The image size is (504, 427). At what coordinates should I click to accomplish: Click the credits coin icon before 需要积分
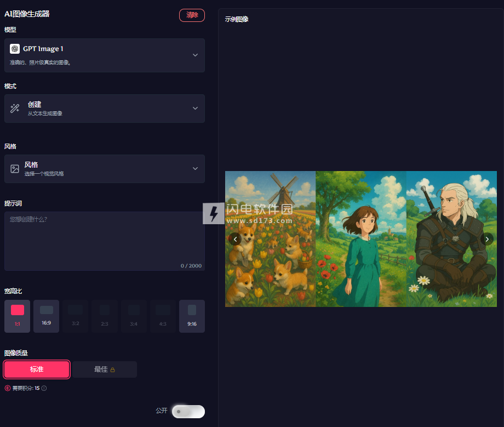(7, 388)
